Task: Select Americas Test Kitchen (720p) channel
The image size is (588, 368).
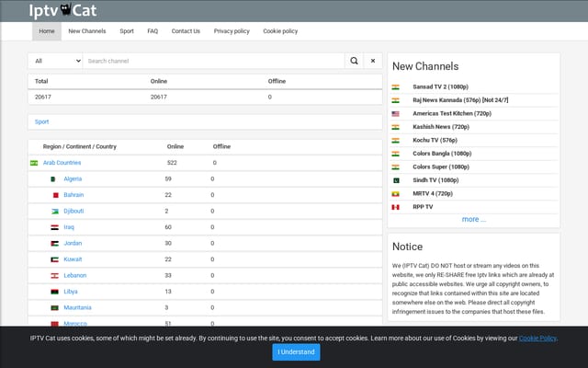Action: coord(452,114)
